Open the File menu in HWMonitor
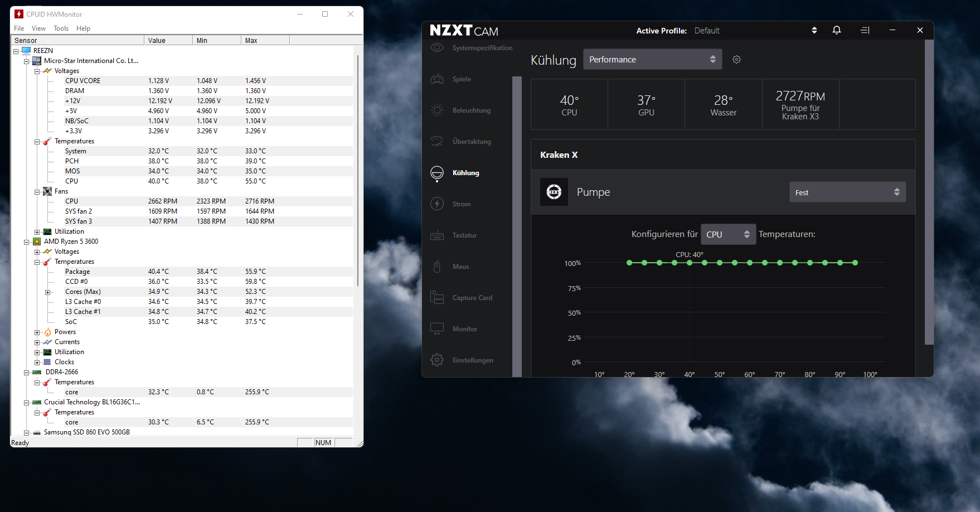 [x=19, y=28]
